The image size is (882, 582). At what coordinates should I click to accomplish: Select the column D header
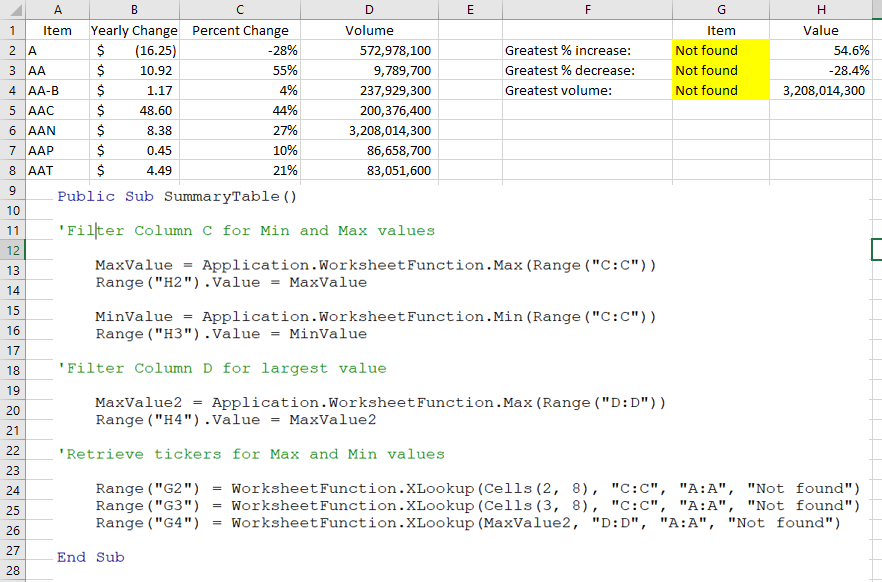coord(369,9)
